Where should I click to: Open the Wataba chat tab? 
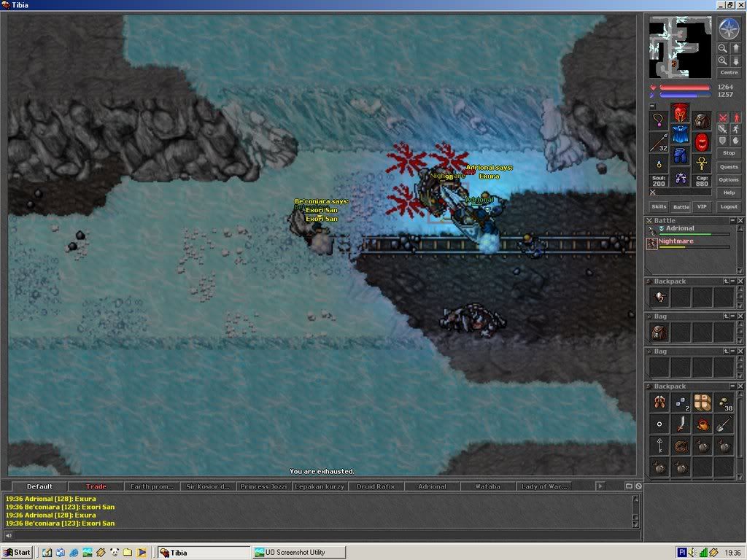(x=488, y=486)
